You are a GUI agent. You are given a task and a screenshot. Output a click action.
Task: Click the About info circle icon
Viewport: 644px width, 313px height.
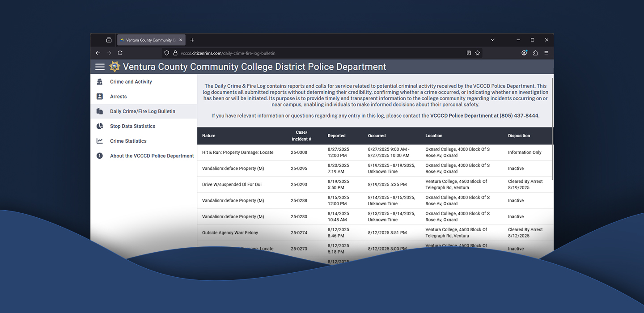100,156
